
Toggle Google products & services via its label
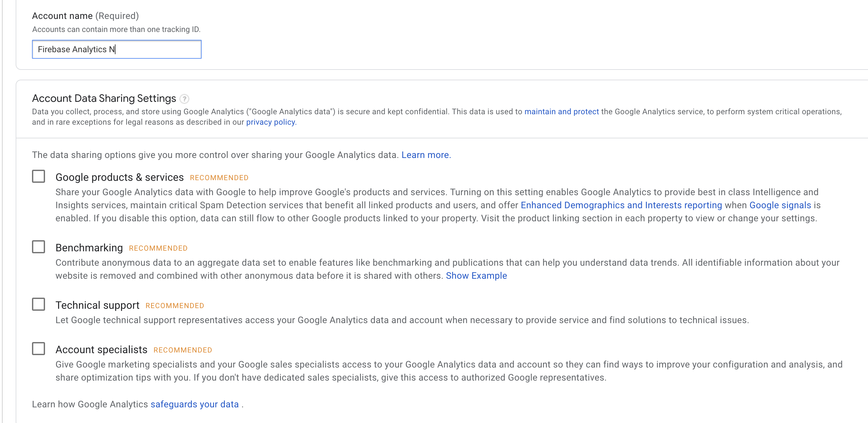(x=120, y=177)
